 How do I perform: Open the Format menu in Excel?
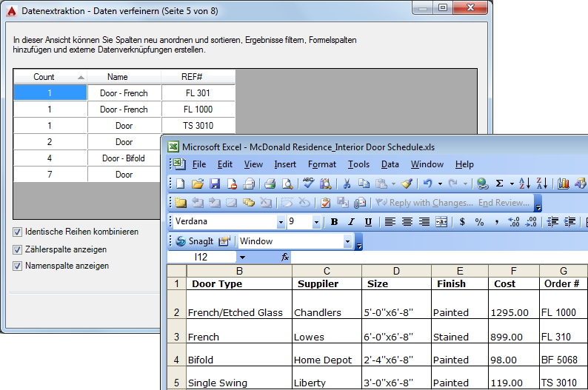(x=321, y=164)
